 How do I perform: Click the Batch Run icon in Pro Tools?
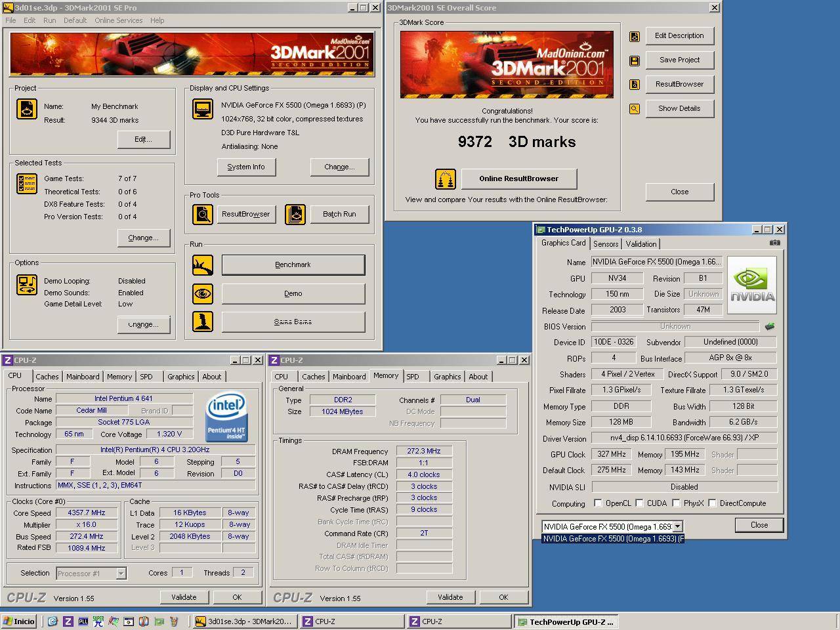295,214
